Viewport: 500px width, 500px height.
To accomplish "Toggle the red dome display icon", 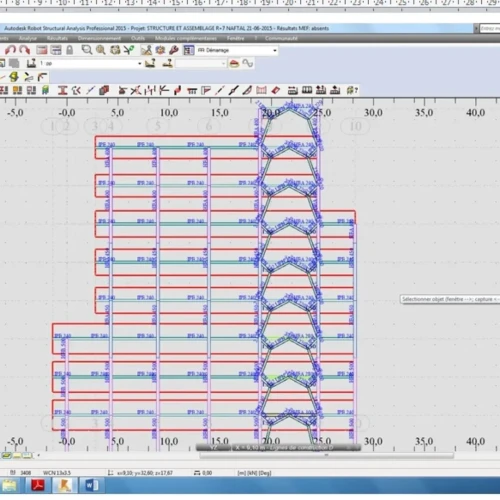I will pos(234,63).
